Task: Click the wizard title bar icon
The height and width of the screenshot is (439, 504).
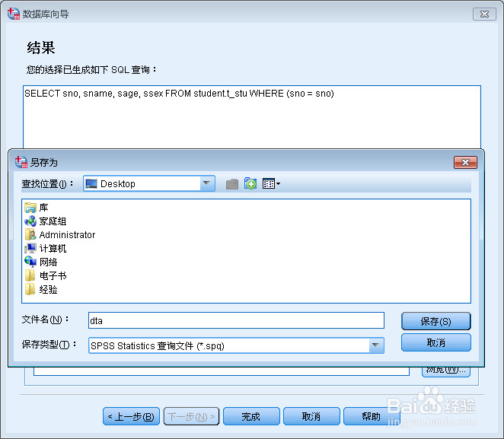Action: tap(14, 14)
